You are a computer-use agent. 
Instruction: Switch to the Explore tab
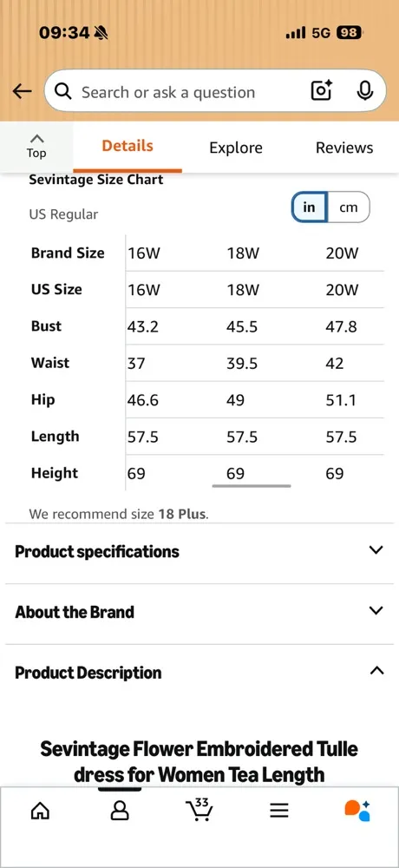236,148
